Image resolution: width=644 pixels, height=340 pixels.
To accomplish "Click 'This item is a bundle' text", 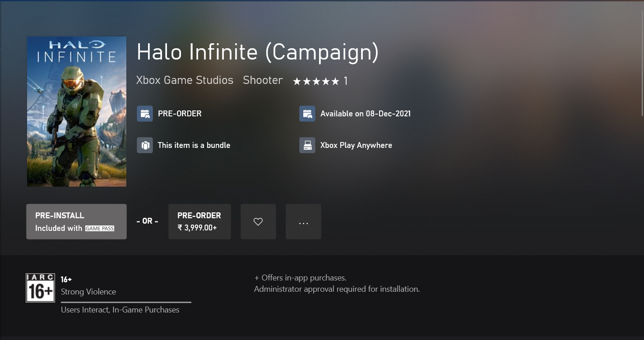I will (x=194, y=145).
